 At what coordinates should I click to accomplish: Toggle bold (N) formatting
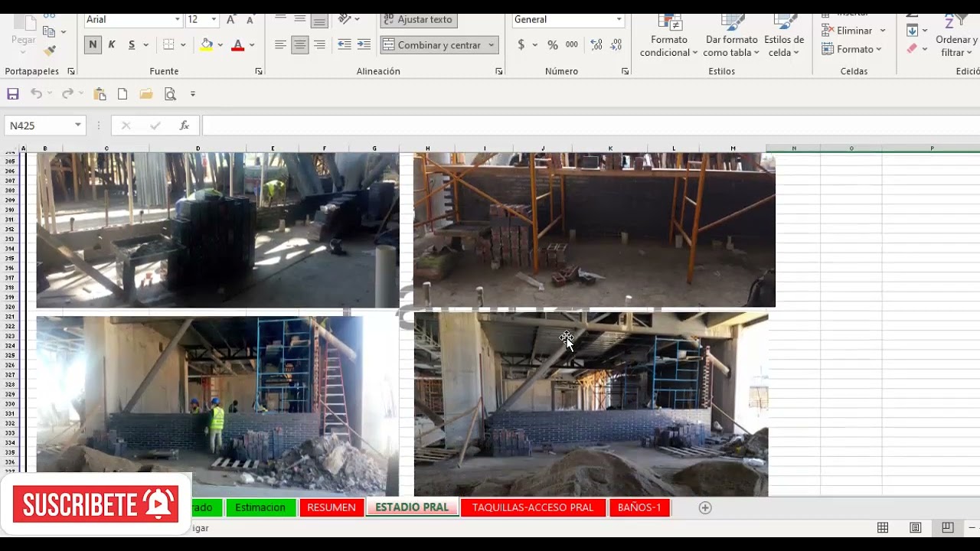(x=93, y=45)
